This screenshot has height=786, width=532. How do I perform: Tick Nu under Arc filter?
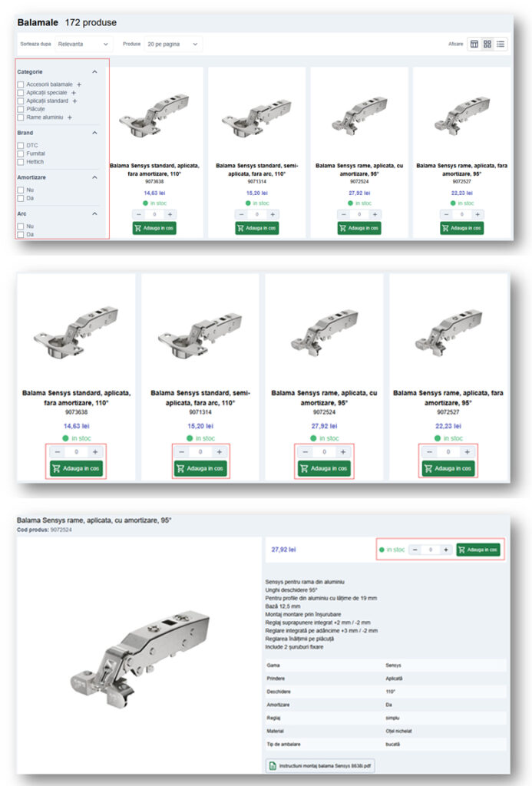pos(21,226)
